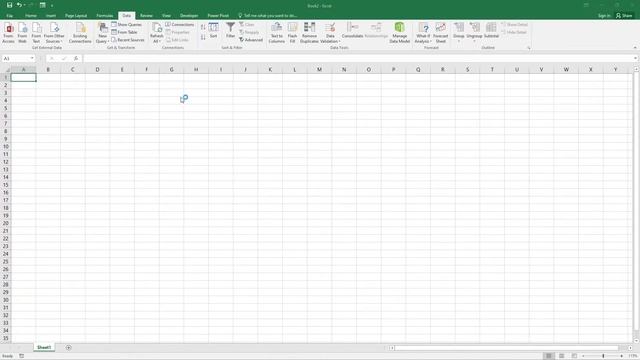
Task: Click Show Queries
Action: [x=127, y=24]
